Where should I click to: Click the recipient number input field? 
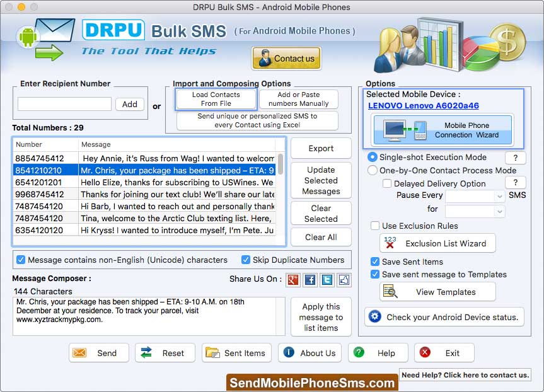pyautogui.click(x=64, y=104)
